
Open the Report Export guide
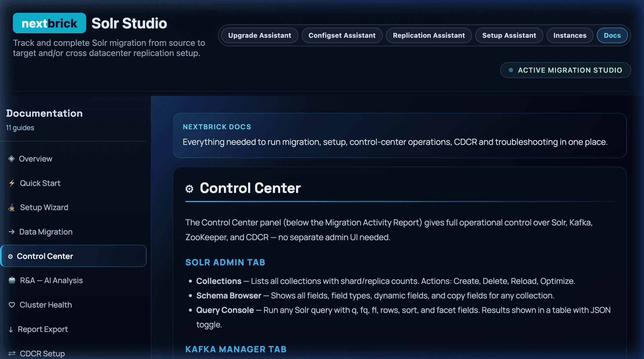pos(73,329)
